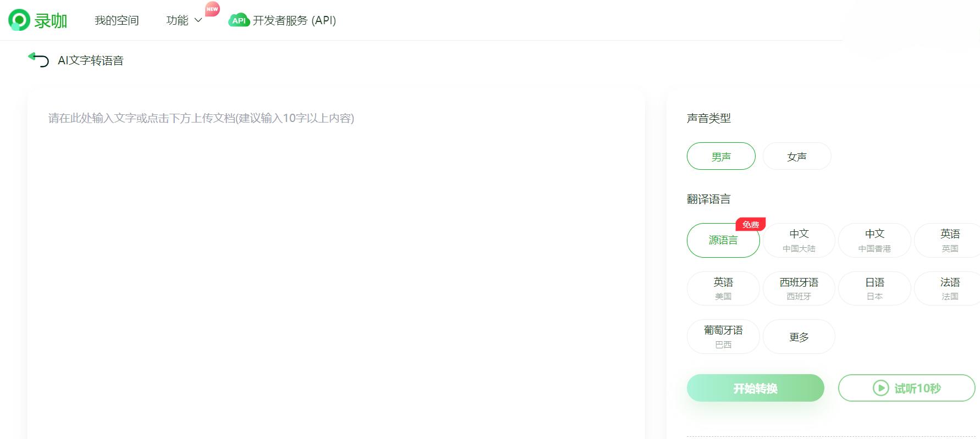
Task: Click the green API cloud icon
Action: click(x=238, y=20)
